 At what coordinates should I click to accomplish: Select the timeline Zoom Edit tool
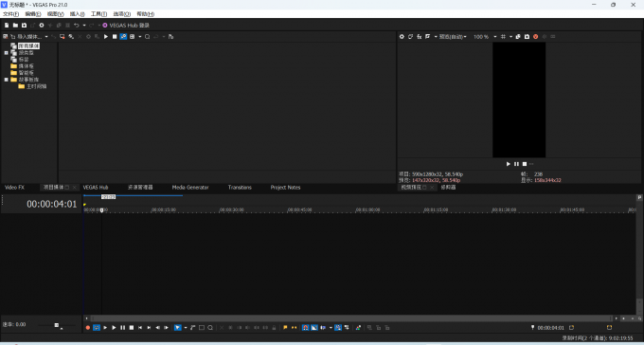tap(210, 328)
